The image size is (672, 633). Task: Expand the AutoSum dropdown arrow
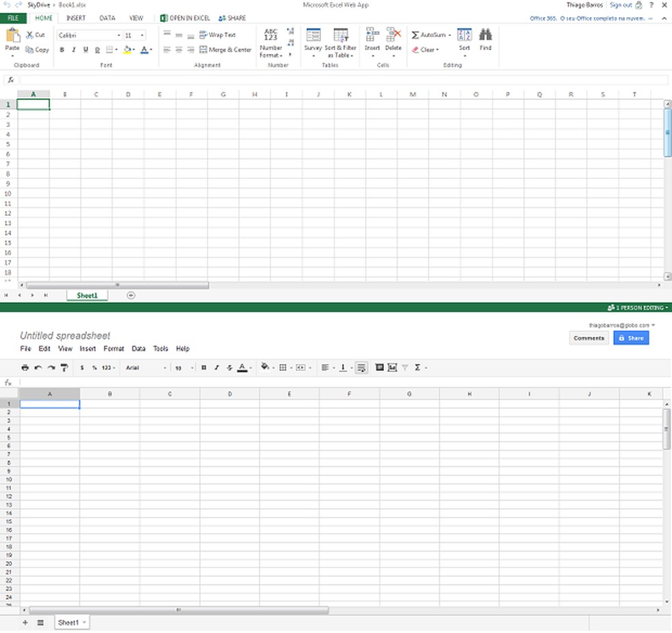(449, 36)
